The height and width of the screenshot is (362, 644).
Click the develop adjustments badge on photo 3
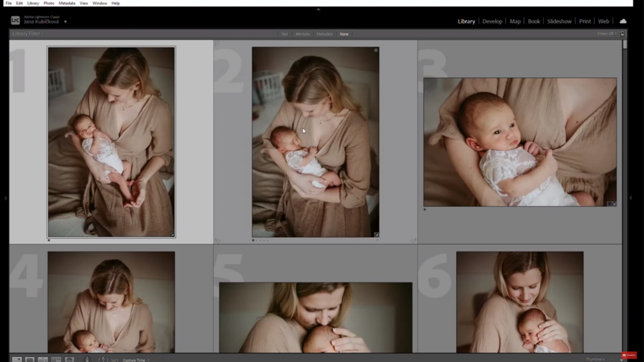pyautogui.click(x=614, y=204)
